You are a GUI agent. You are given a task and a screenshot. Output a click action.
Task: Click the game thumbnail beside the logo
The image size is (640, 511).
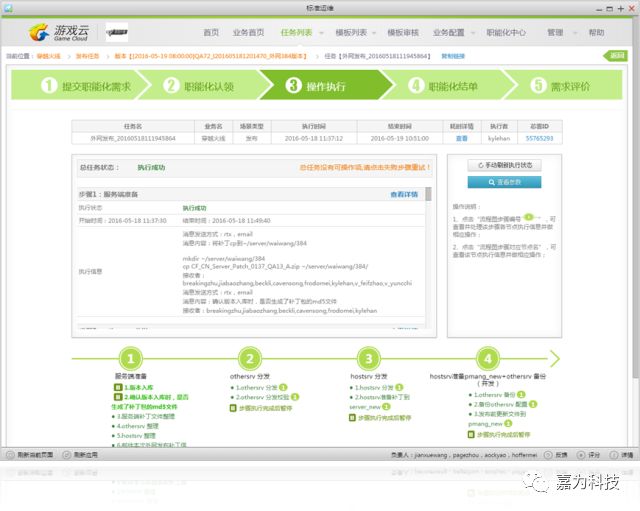pos(117,32)
